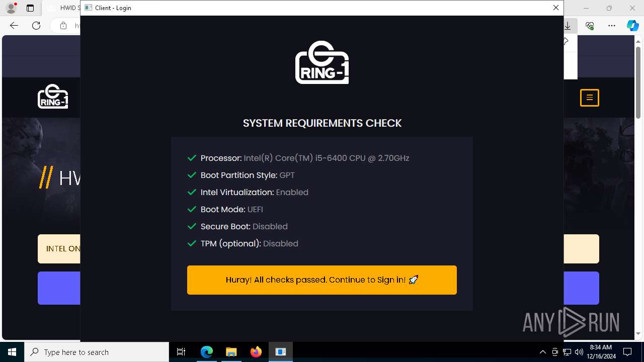Click the 'Boot Mode: UEFI' text
644x362 pixels.
pos(232,209)
